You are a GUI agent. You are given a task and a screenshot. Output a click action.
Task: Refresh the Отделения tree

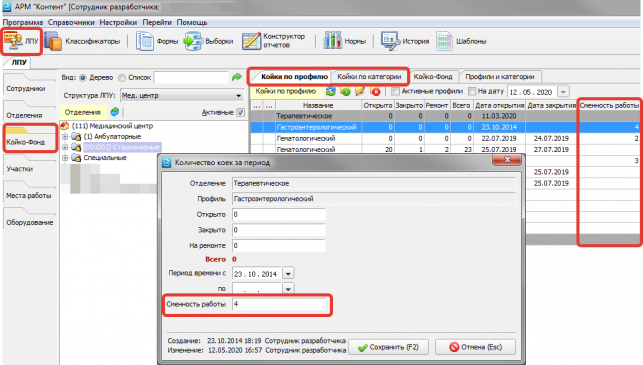pyautogui.click(x=115, y=112)
